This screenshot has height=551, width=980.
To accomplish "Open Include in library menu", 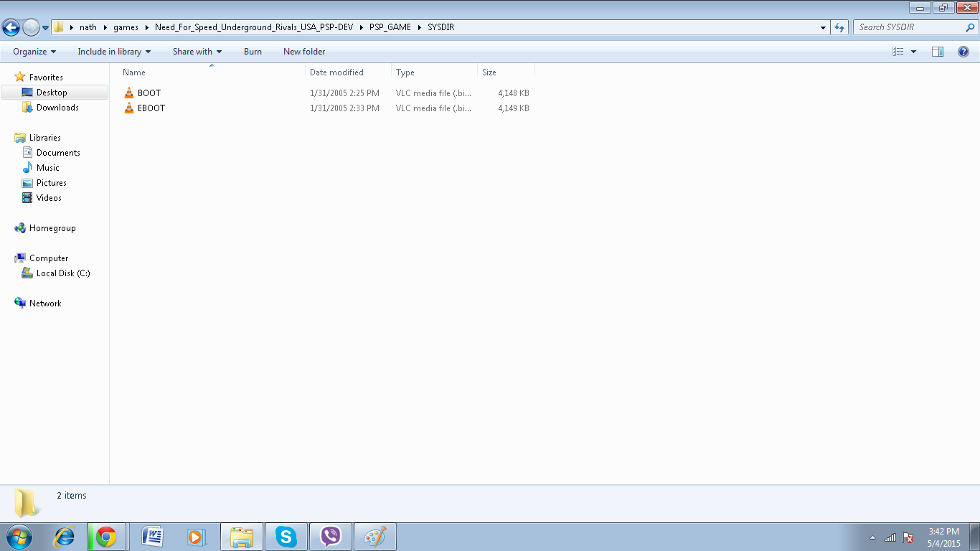I will click(x=114, y=52).
